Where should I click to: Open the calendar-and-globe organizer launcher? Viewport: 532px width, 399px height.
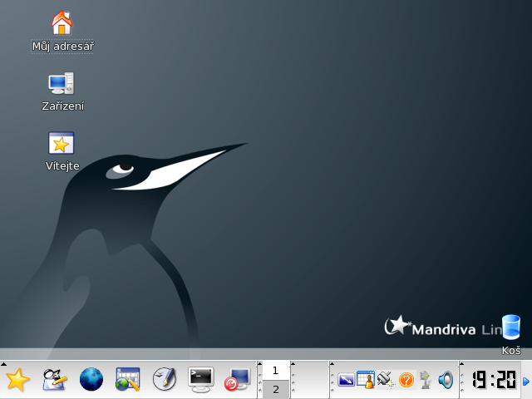click(x=127, y=379)
